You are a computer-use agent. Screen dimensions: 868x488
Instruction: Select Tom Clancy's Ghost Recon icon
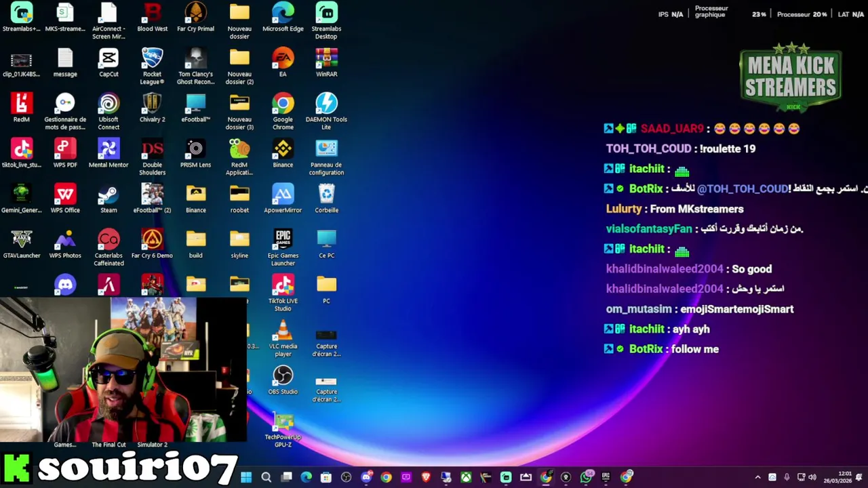tap(195, 66)
